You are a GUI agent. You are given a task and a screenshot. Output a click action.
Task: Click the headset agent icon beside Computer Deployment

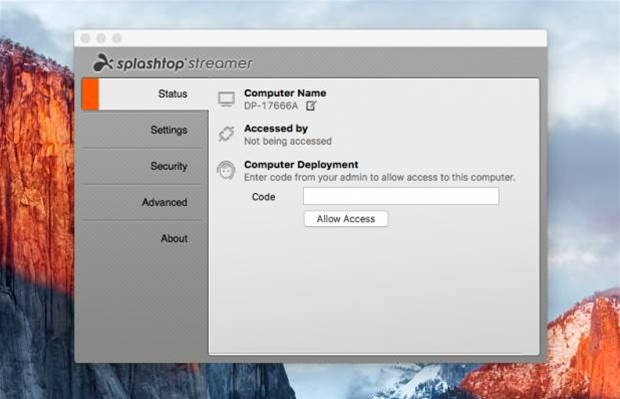point(226,170)
